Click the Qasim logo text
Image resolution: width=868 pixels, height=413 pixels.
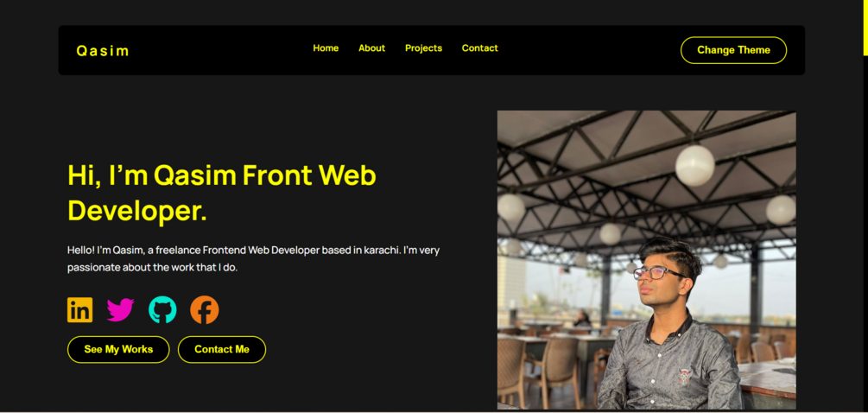click(x=103, y=51)
